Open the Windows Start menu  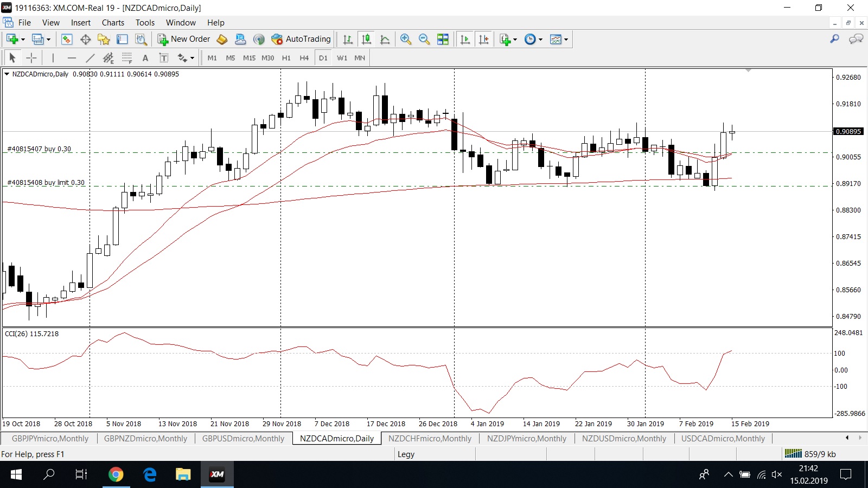[x=16, y=474]
